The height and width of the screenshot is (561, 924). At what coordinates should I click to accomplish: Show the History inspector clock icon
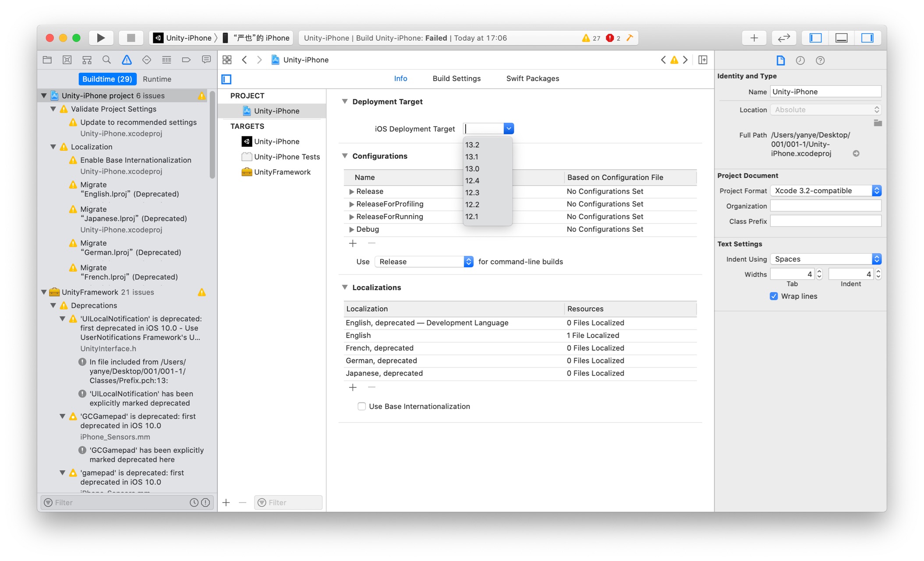[x=800, y=60]
